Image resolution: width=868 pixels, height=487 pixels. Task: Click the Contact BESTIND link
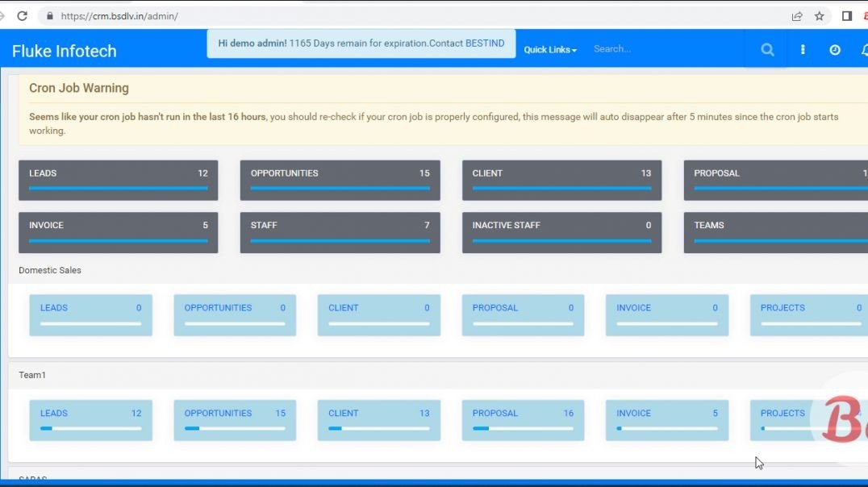[485, 43]
